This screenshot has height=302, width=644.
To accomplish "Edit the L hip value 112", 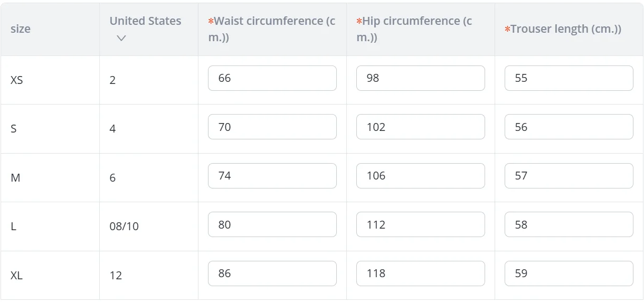I will [420, 224].
